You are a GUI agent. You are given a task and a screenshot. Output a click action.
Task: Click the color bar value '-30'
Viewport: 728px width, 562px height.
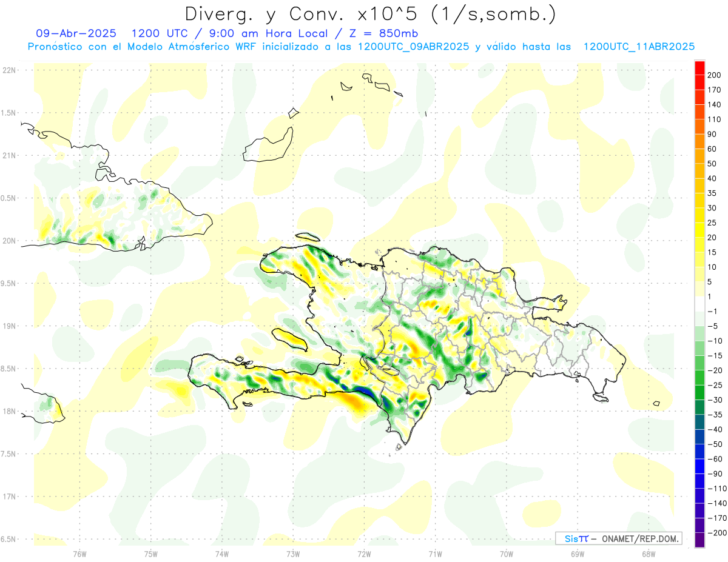click(715, 401)
